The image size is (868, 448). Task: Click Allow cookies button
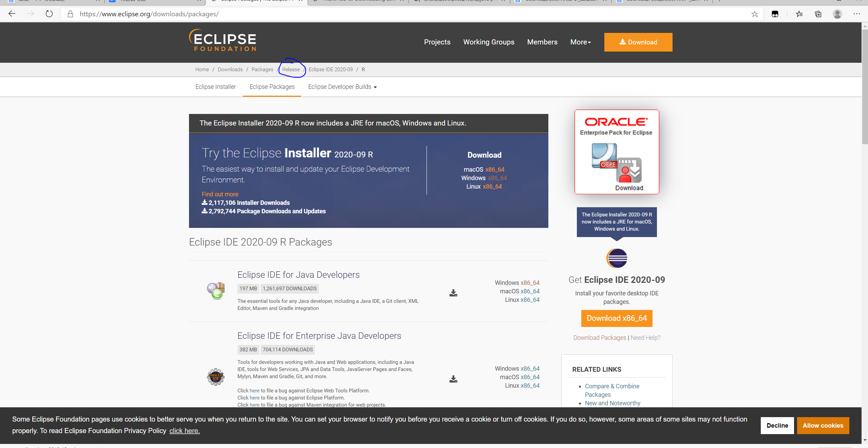[x=823, y=426]
